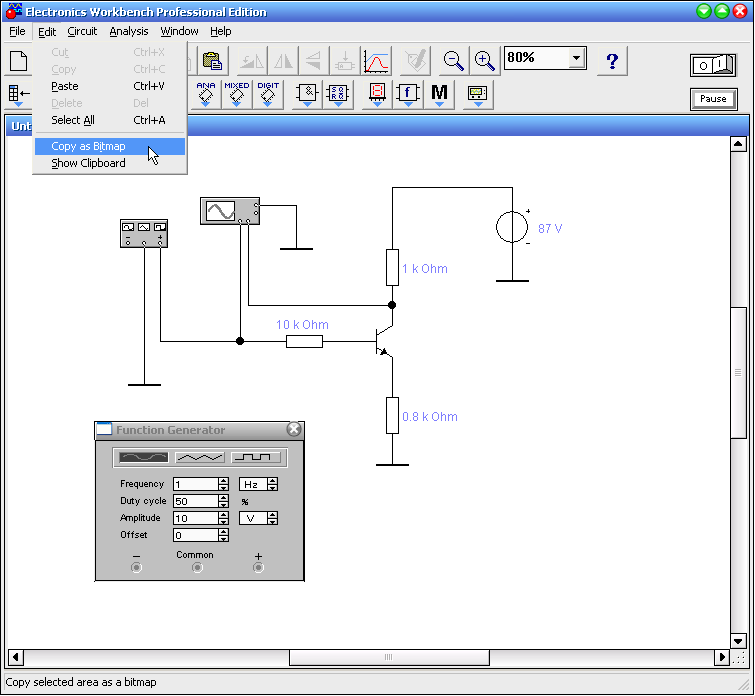Open the Circuit menu
Viewport: 755px width, 696px height.
[x=82, y=31]
